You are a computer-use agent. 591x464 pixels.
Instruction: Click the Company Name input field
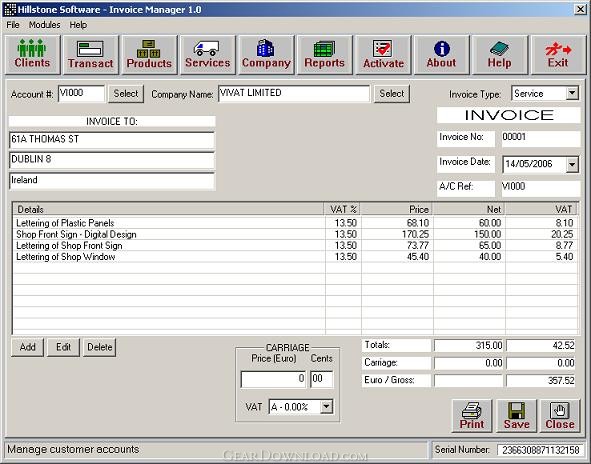pyautogui.click(x=294, y=93)
